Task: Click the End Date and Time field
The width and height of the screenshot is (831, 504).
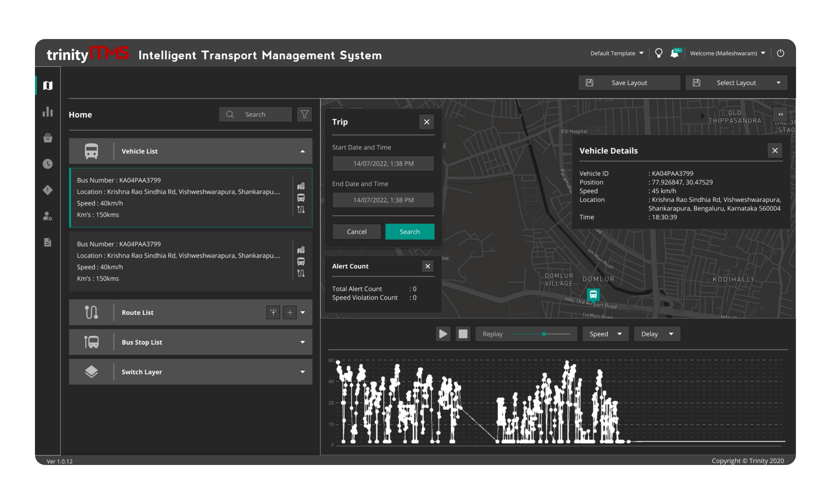Action: pyautogui.click(x=383, y=200)
